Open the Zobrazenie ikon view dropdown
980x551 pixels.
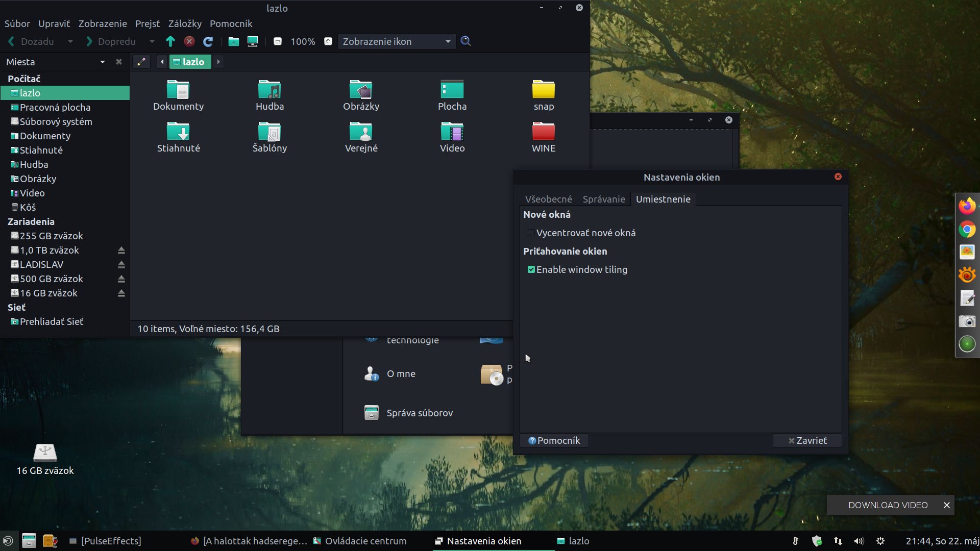point(397,41)
